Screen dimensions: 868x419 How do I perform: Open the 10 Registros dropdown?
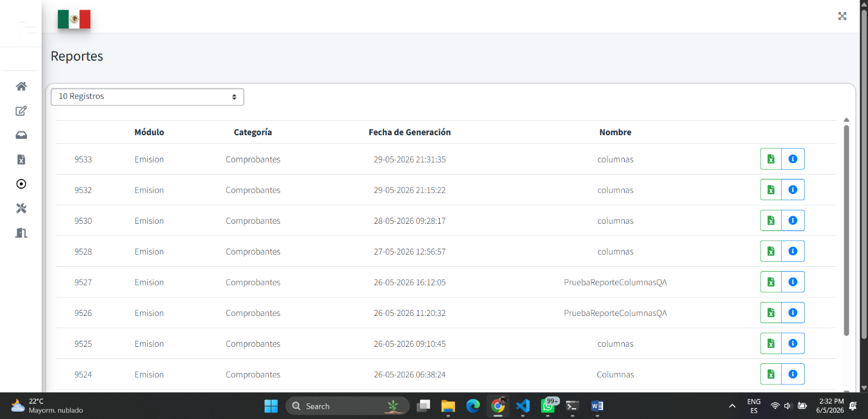(147, 96)
